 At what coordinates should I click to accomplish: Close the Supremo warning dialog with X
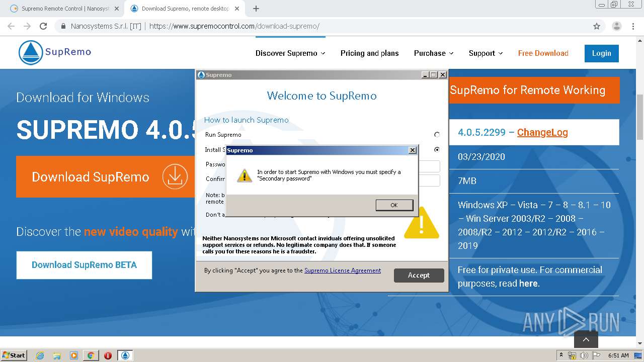tap(413, 150)
